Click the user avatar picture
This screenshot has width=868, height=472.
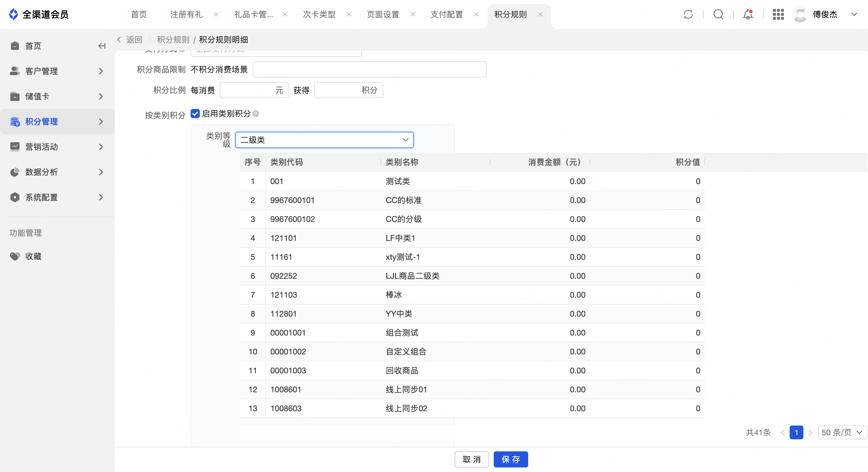(800, 14)
